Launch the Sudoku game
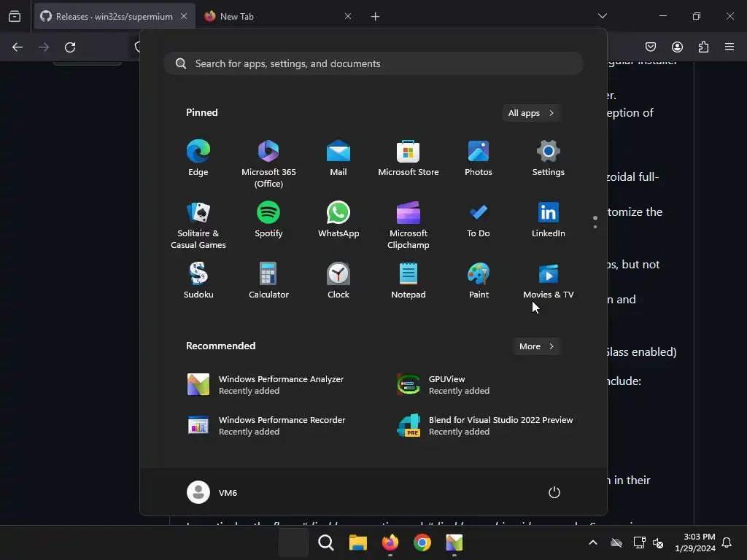 [198, 281]
